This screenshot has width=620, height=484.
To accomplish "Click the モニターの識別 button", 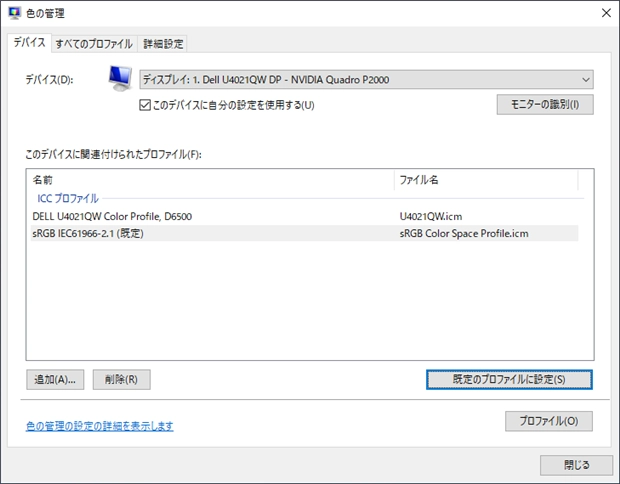I will [x=545, y=104].
